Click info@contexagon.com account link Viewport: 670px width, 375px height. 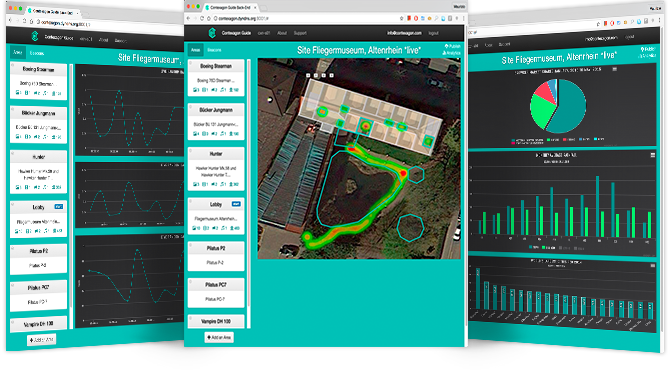[404, 33]
